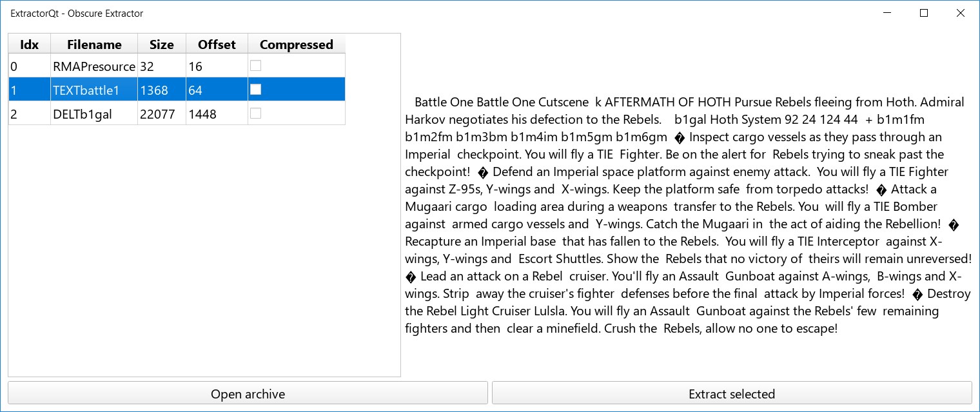Click the Extract selected button
Image resolution: width=980 pixels, height=412 pixels.
732,393
